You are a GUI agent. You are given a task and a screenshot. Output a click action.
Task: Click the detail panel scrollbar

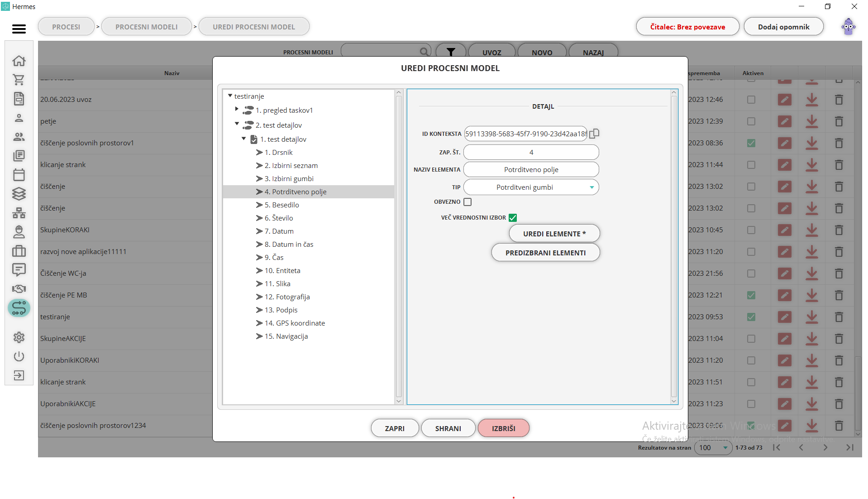tap(674, 247)
